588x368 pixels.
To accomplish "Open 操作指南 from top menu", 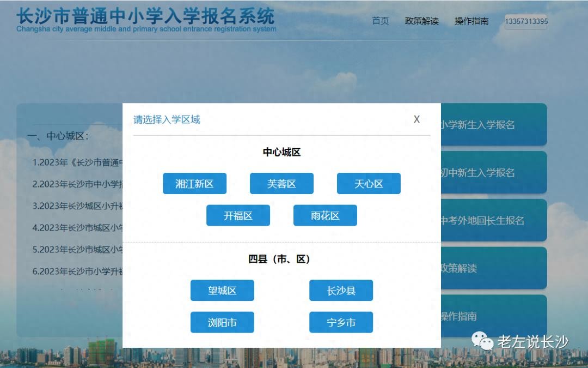I will click(x=471, y=21).
